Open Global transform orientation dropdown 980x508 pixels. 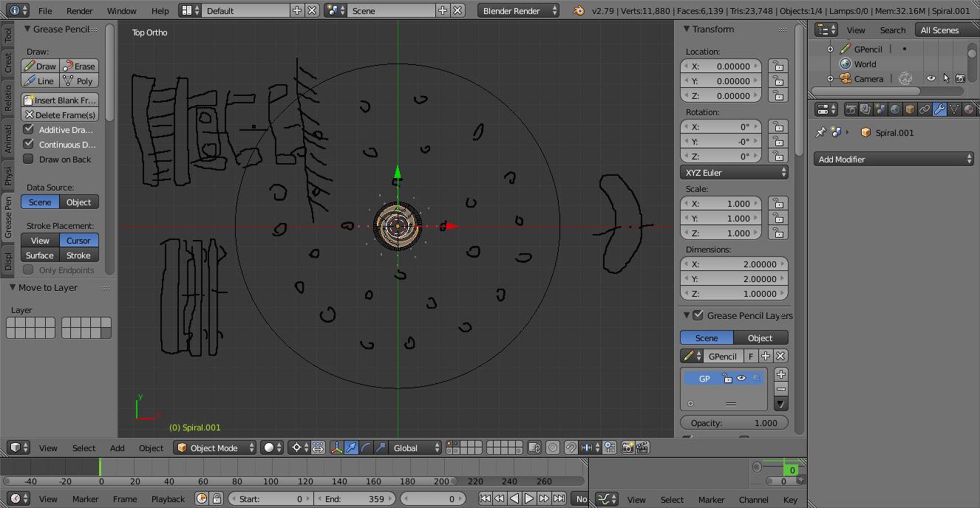416,447
